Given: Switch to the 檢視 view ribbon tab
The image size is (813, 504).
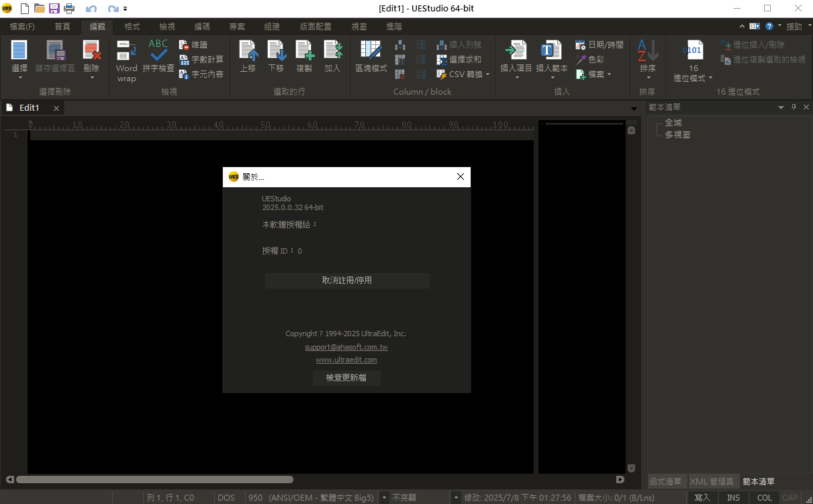Looking at the screenshot, I should point(167,27).
